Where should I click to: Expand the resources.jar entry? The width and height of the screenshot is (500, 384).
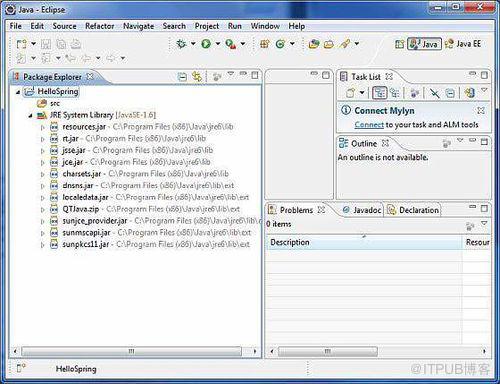click(42, 127)
